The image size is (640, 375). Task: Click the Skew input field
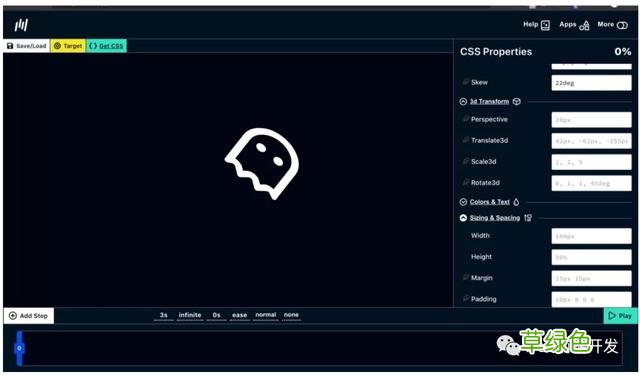[591, 83]
